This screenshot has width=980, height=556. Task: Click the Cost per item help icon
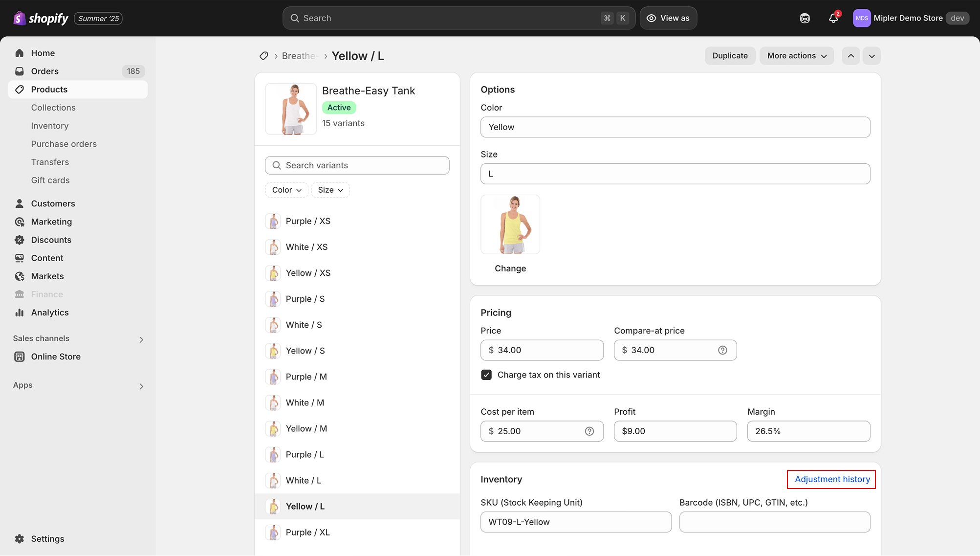589,431
